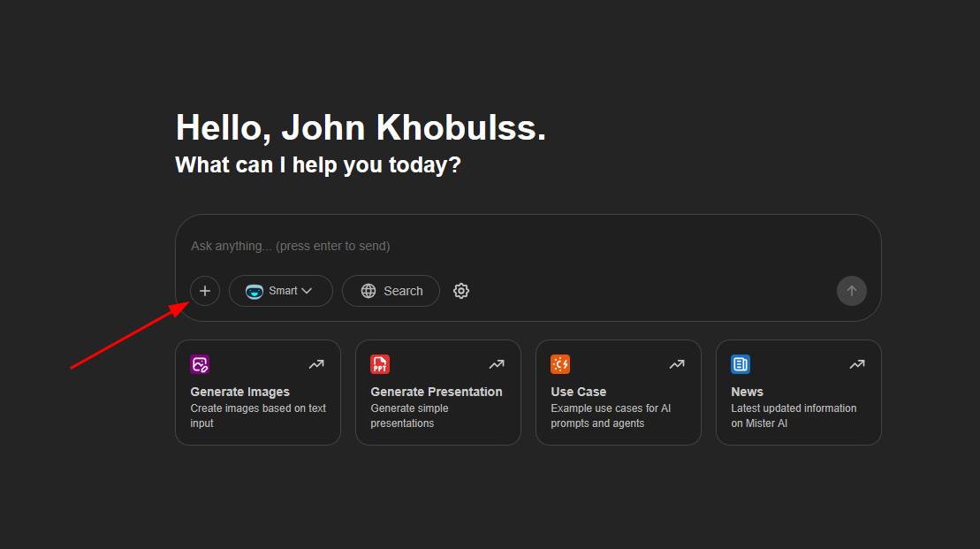Open the Generate Images title link

(240, 392)
